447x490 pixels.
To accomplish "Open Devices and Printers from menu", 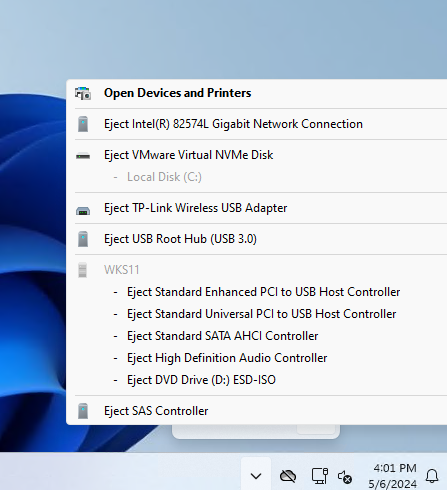I will pos(177,93).
